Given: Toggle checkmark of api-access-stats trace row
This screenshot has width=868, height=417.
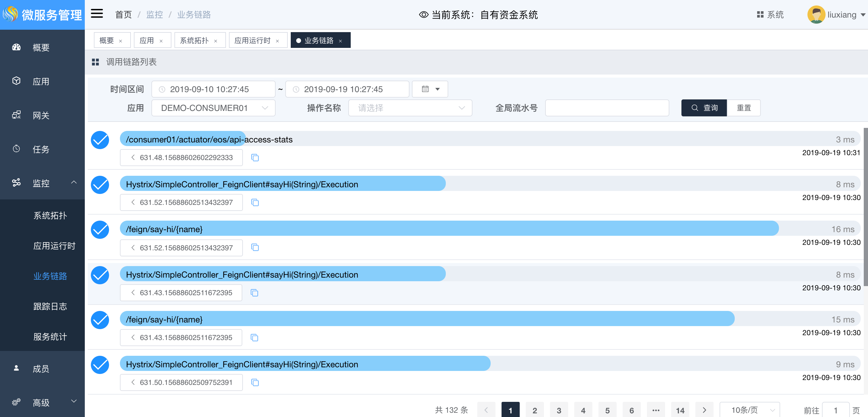Looking at the screenshot, I should [x=100, y=140].
